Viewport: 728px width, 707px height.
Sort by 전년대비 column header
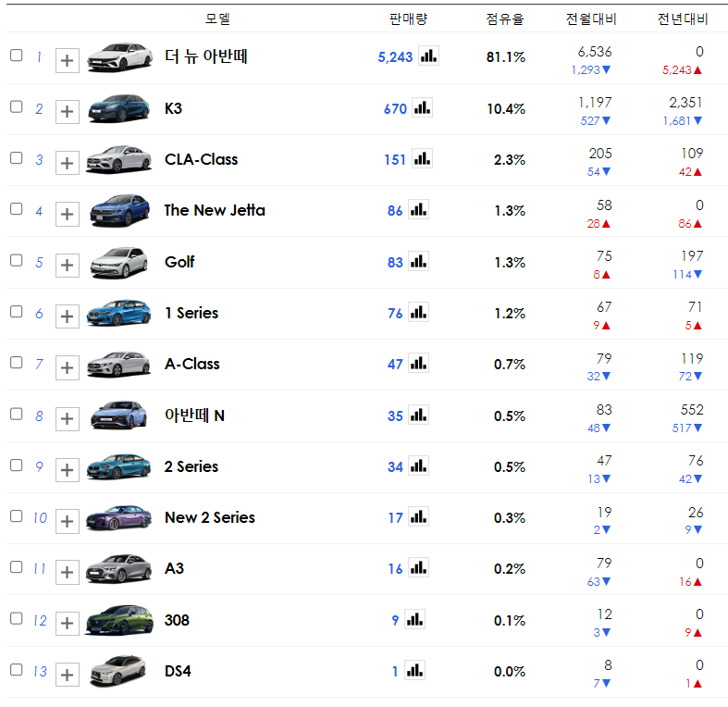[683, 19]
